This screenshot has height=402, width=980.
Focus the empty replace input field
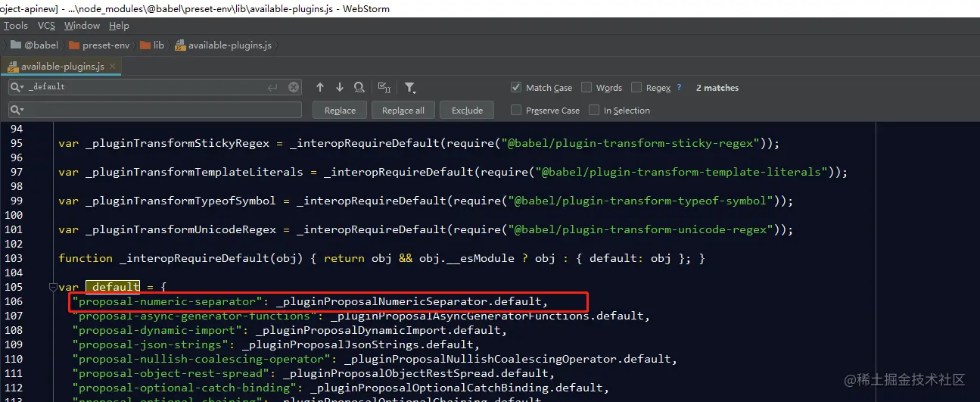(x=154, y=111)
